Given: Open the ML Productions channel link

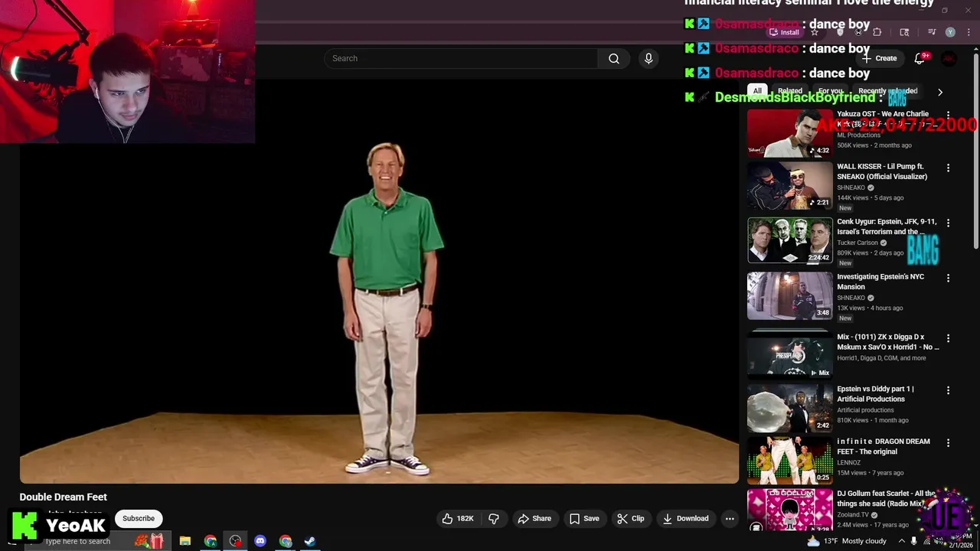Looking at the screenshot, I should [x=858, y=135].
